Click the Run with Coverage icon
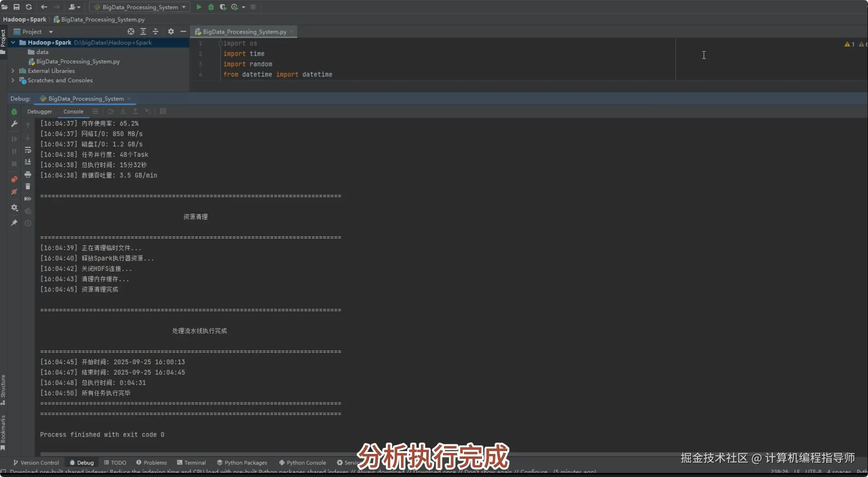Image resolution: width=868 pixels, height=477 pixels. 223,7
